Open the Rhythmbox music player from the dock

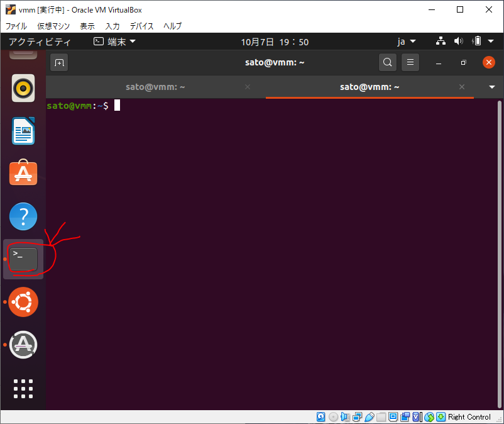[x=23, y=88]
